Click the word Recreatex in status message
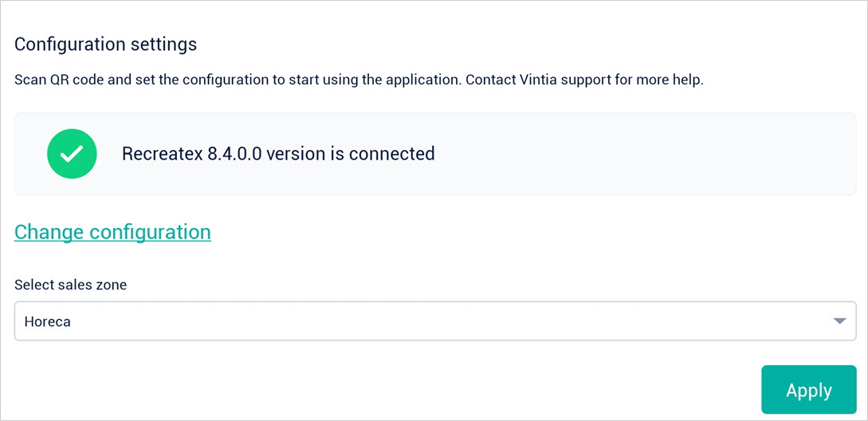Viewport: 868px width, 421px height. coord(162,154)
